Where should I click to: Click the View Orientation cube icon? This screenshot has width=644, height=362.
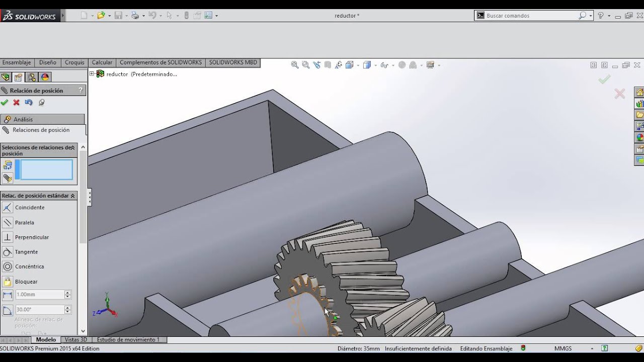349,65
